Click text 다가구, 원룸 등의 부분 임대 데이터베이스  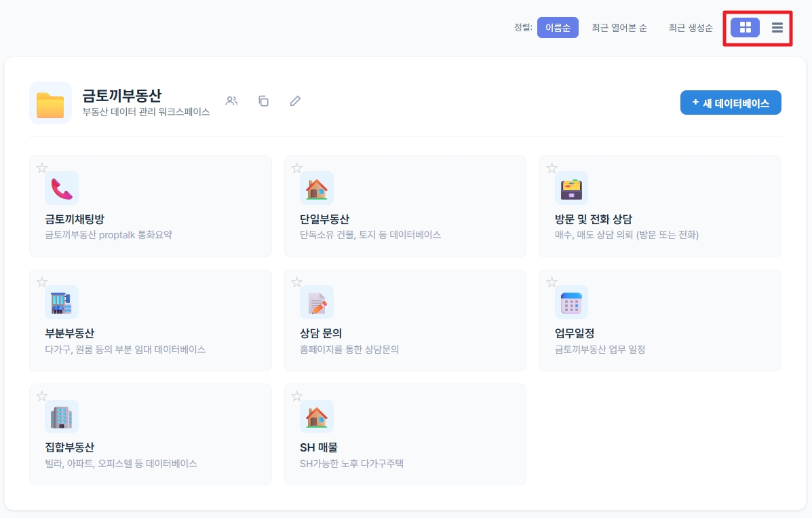click(x=125, y=350)
